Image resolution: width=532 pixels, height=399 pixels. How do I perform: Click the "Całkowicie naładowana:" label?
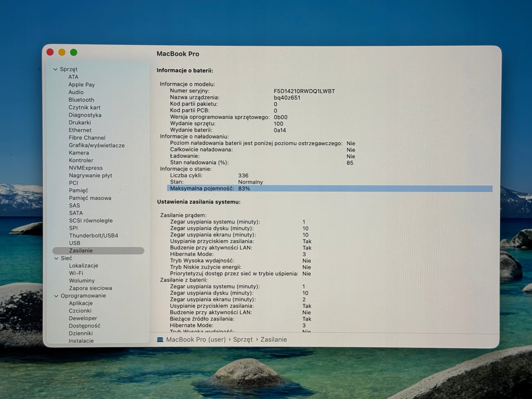[x=201, y=150]
